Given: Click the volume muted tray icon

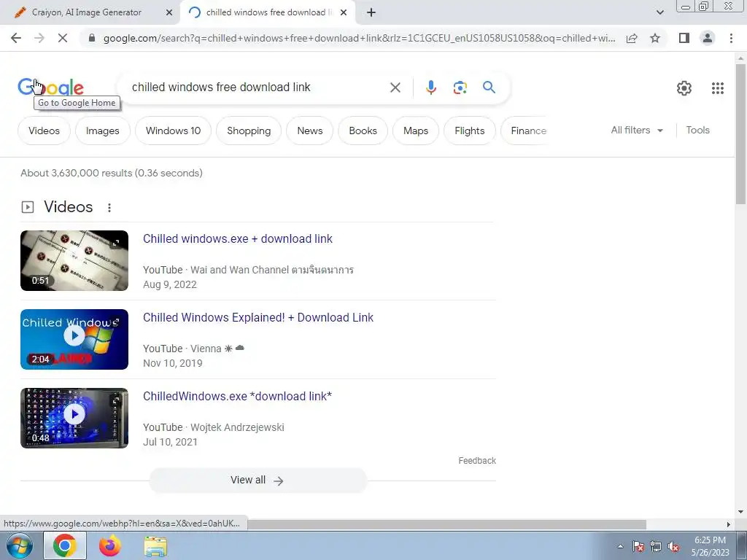Looking at the screenshot, I should (x=673, y=547).
